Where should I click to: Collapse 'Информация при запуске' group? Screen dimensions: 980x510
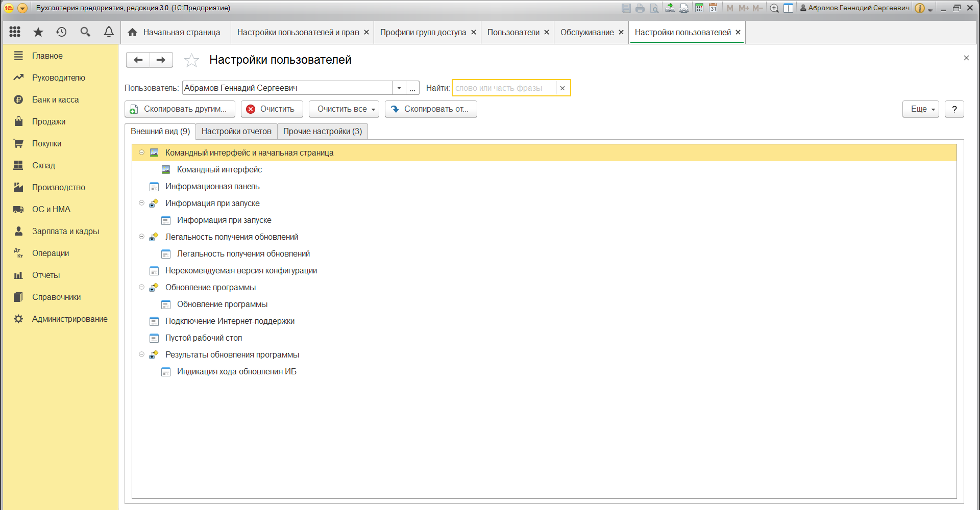coord(142,203)
